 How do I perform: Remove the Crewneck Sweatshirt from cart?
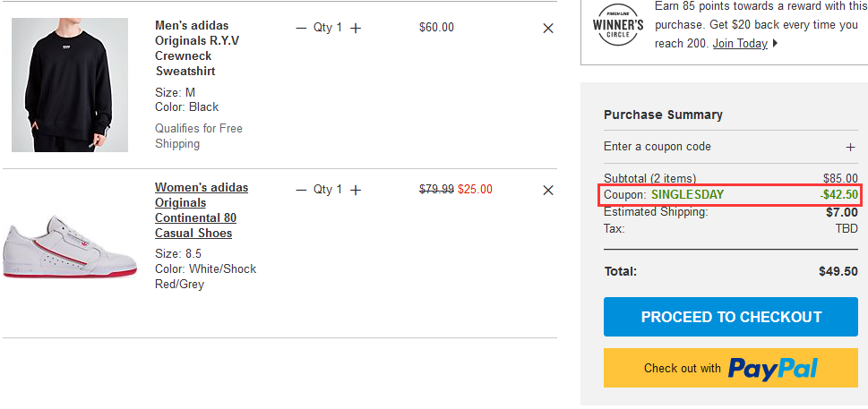tap(548, 28)
